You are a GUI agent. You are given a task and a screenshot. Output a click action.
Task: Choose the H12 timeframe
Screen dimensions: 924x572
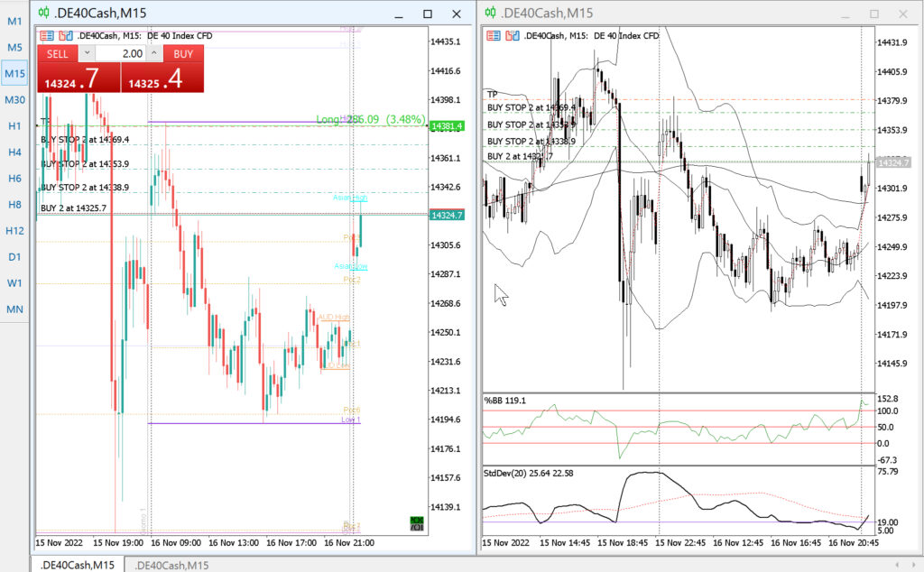14,231
